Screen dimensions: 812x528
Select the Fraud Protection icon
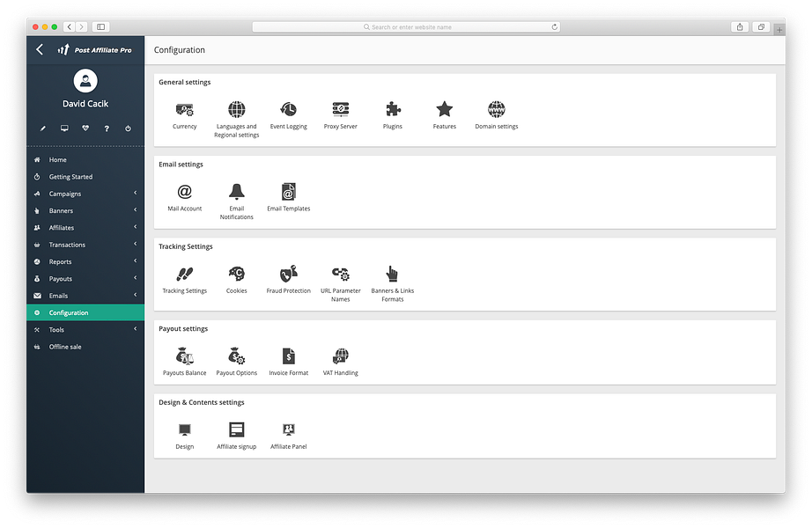pyautogui.click(x=288, y=275)
